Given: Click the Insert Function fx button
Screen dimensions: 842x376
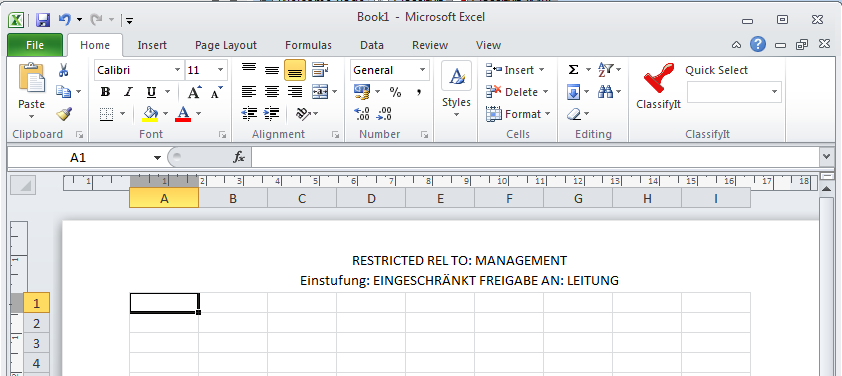Looking at the screenshot, I should [238, 157].
